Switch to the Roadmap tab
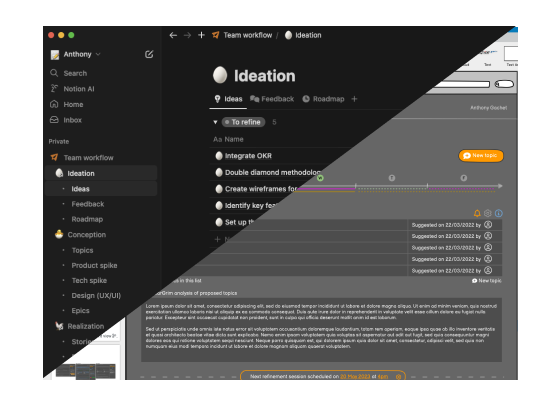Viewport: 550px width, 403px height. pos(323,99)
